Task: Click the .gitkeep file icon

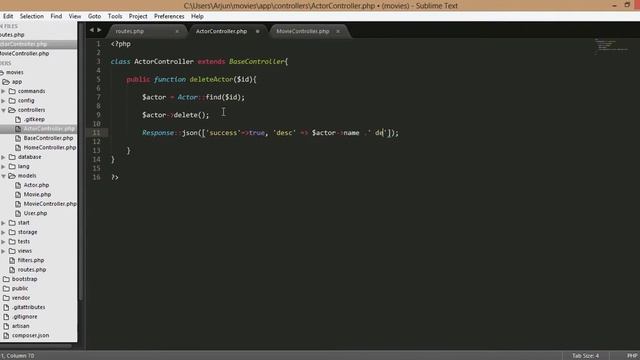Action: point(18,119)
